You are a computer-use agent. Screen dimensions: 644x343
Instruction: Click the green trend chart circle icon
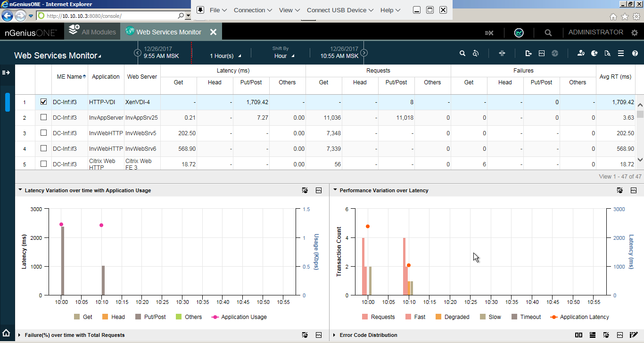click(x=519, y=33)
